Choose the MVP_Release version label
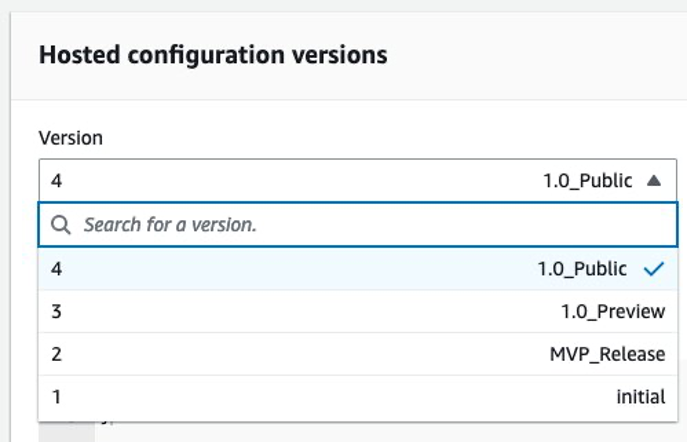The width and height of the screenshot is (687, 443). click(607, 354)
